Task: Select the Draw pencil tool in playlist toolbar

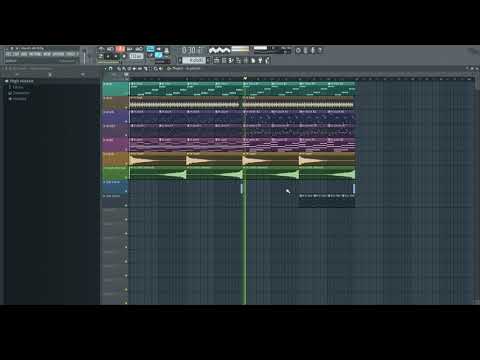Action: pos(119,68)
